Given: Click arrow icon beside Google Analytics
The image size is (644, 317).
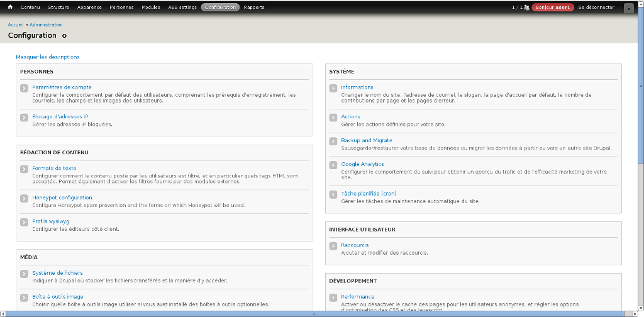Looking at the screenshot, I should tap(333, 165).
